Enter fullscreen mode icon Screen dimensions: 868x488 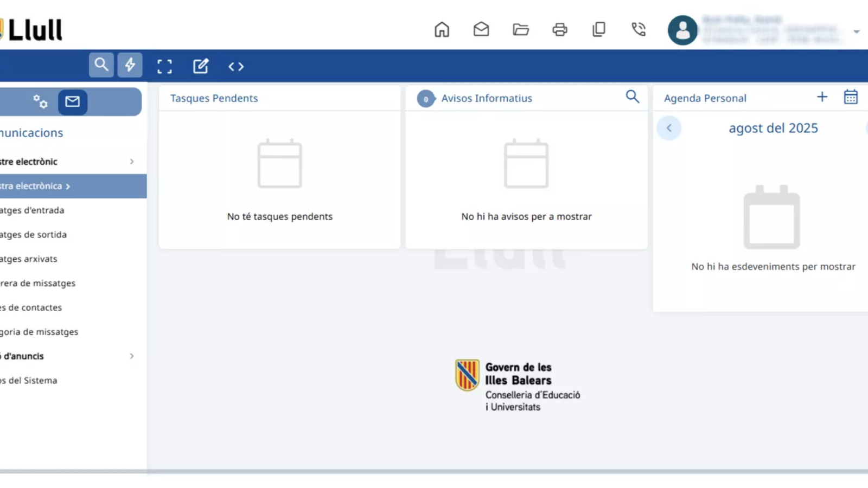[x=164, y=66]
